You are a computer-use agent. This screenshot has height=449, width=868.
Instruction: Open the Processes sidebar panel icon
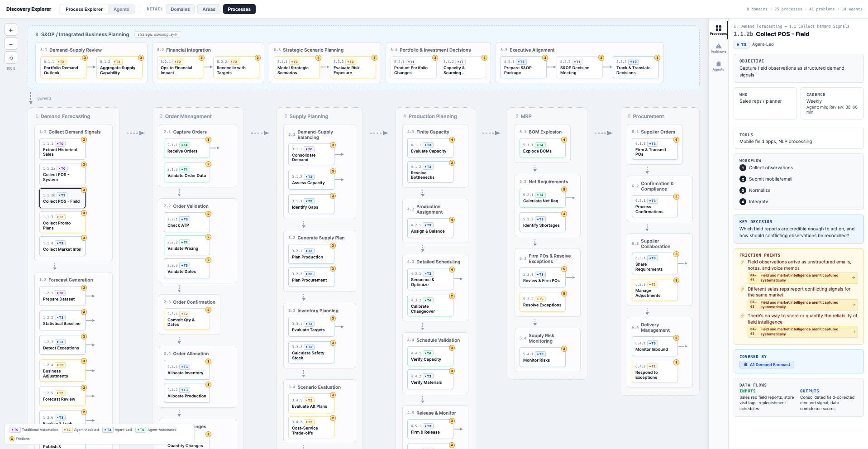coord(718,30)
